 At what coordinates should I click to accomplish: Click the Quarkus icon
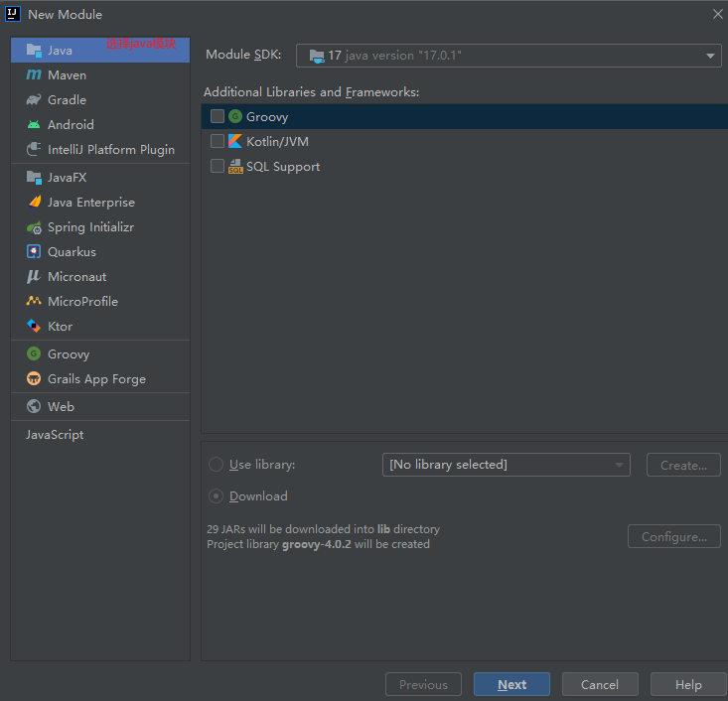click(34, 251)
